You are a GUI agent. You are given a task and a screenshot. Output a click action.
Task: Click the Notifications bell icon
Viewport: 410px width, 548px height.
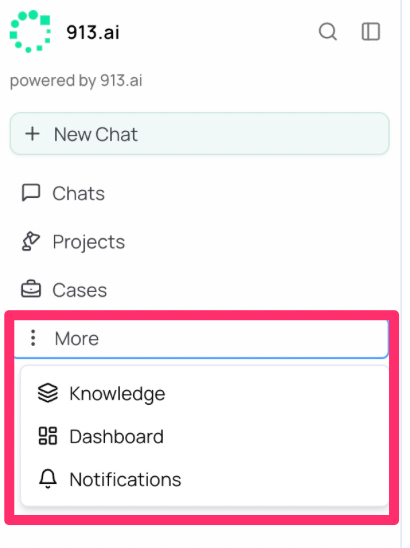(48, 478)
